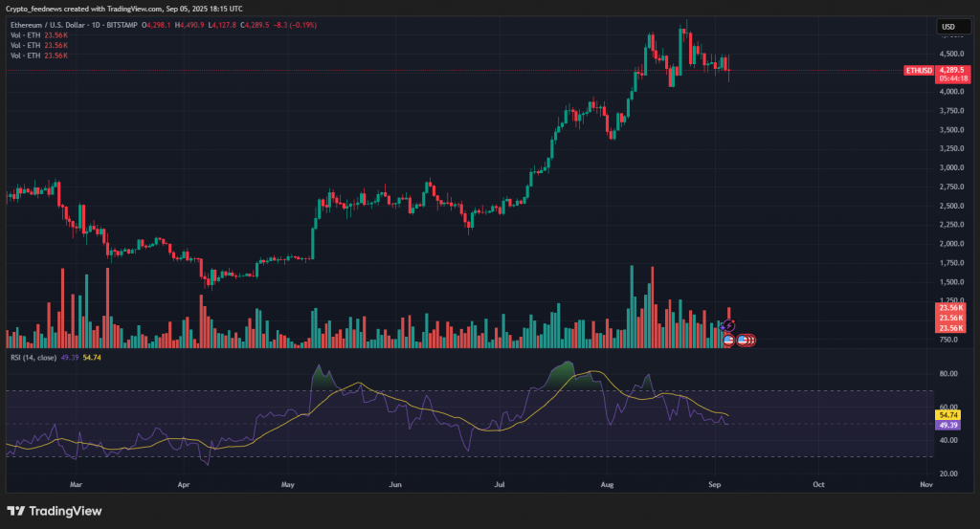This screenshot has width=980, height=529.
Task: Click the RSI (14, close) indicator legend
Action: [33, 357]
